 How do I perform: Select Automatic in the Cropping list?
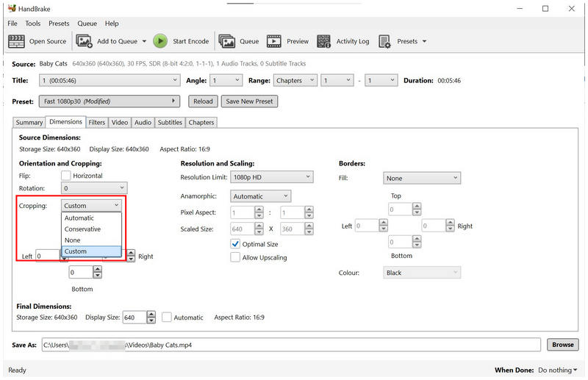click(x=91, y=218)
